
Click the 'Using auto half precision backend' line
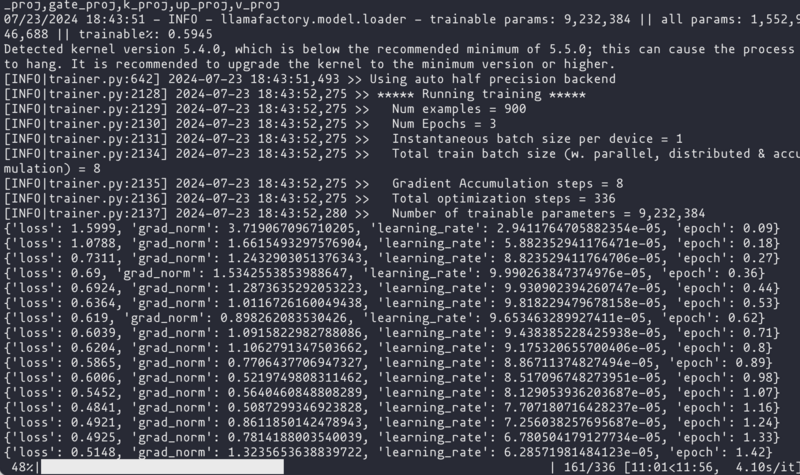pos(310,79)
